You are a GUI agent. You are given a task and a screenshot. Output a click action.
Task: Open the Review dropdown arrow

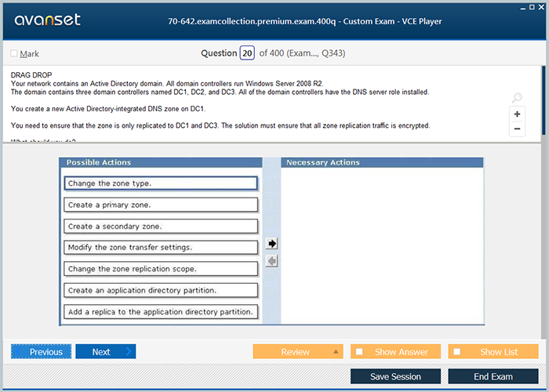pyautogui.click(x=336, y=351)
